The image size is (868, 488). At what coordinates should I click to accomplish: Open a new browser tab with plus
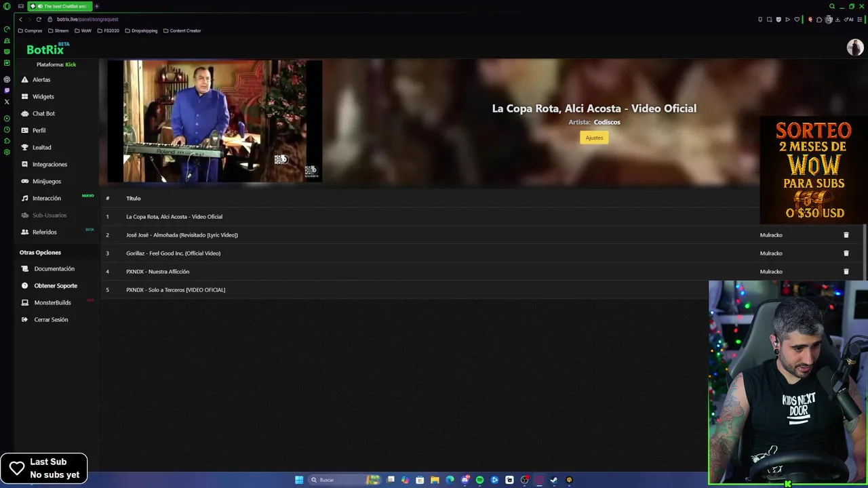click(x=96, y=6)
